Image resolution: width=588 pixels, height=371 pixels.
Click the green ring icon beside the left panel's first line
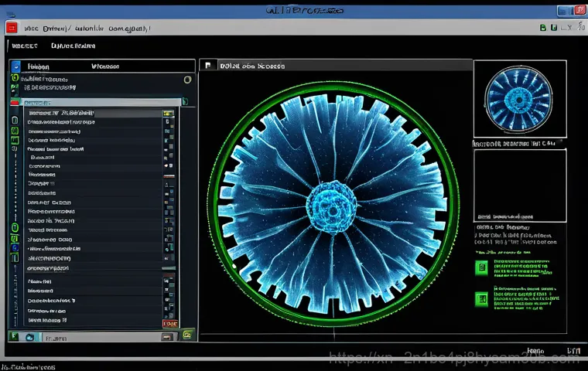15,78
